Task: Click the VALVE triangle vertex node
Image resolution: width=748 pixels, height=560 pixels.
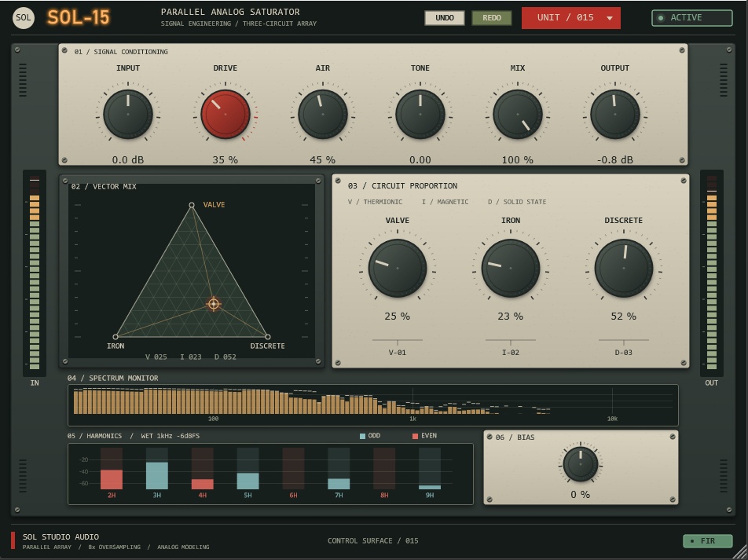Action: point(192,205)
